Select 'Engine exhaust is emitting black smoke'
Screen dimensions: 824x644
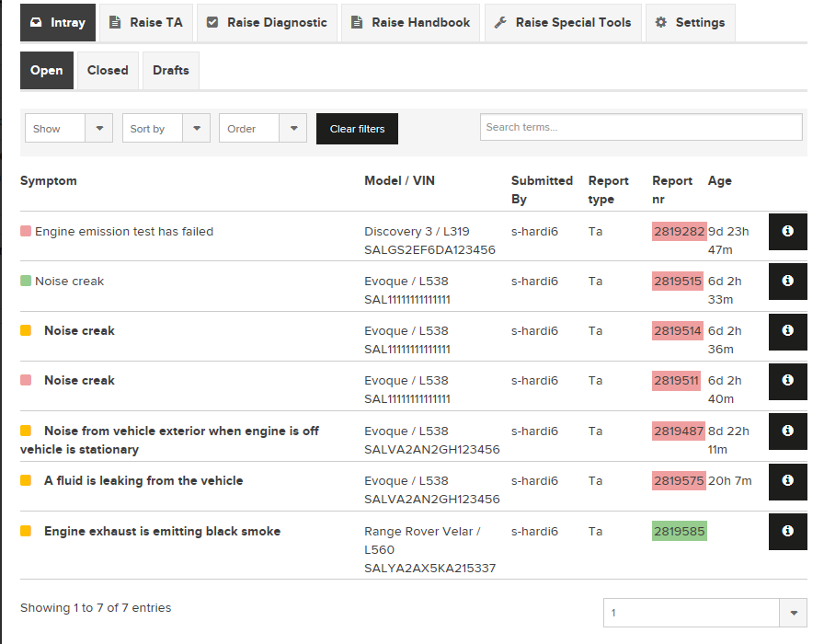(163, 531)
